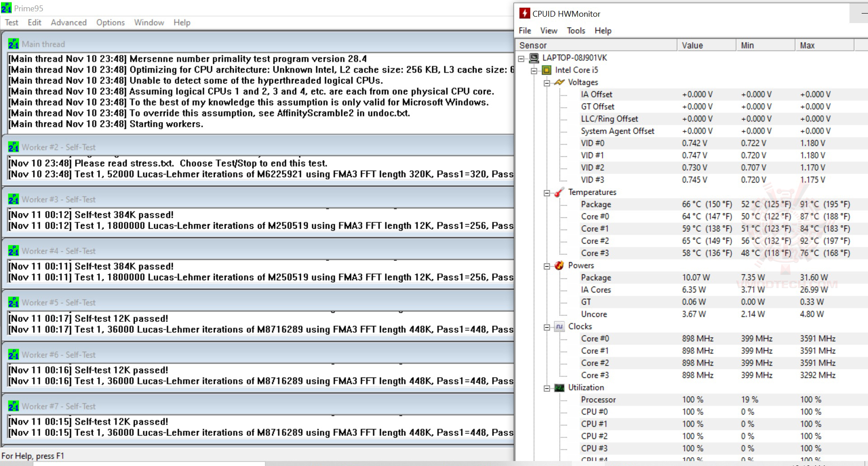
Task: Open the File menu in HWMonitor
Action: [525, 31]
